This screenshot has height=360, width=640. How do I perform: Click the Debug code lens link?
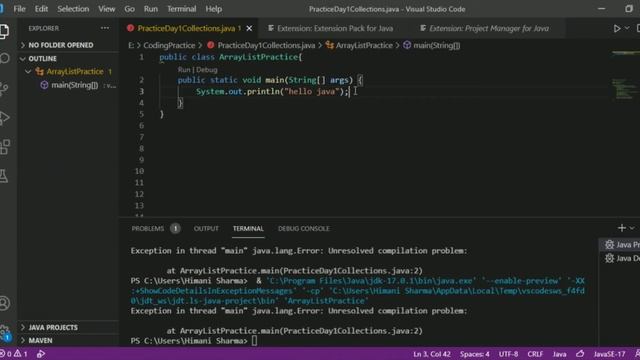coord(207,70)
